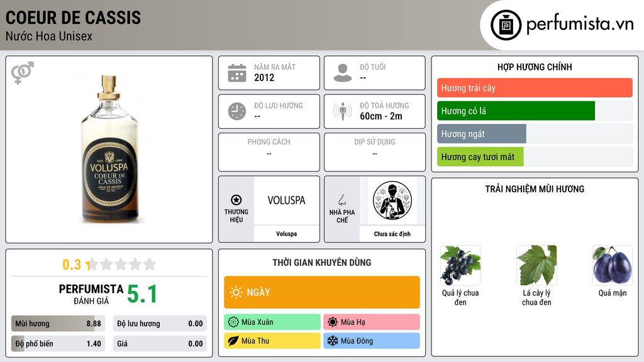Select the Mùa Thu season tile
644x362 pixels.
[272, 341]
